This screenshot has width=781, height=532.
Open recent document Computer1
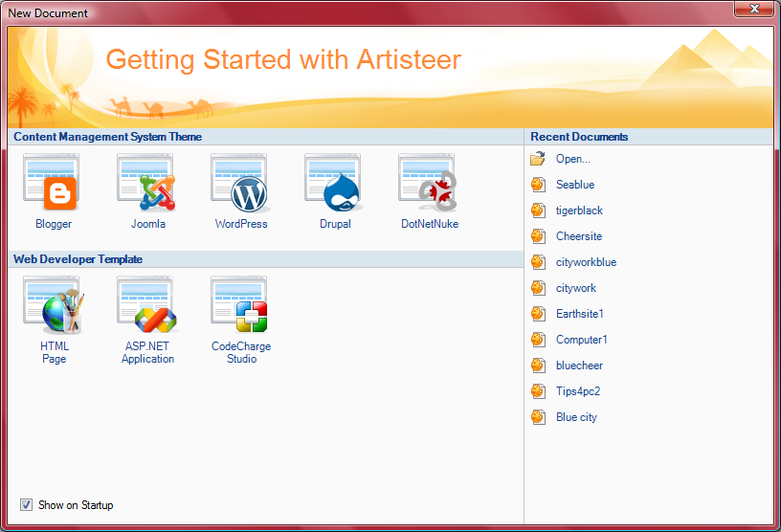(582, 341)
